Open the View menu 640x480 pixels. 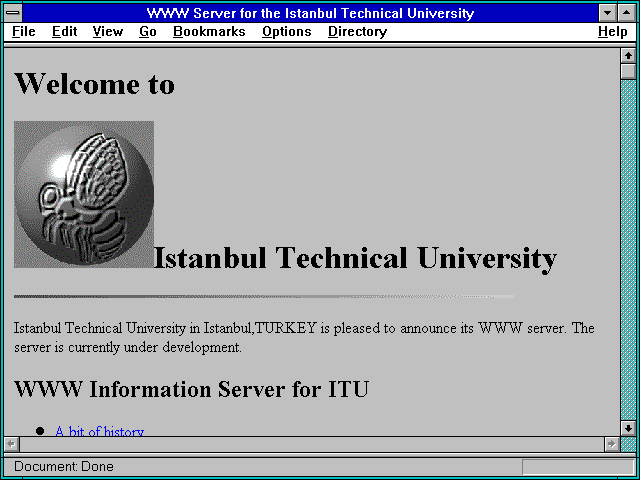tap(108, 32)
